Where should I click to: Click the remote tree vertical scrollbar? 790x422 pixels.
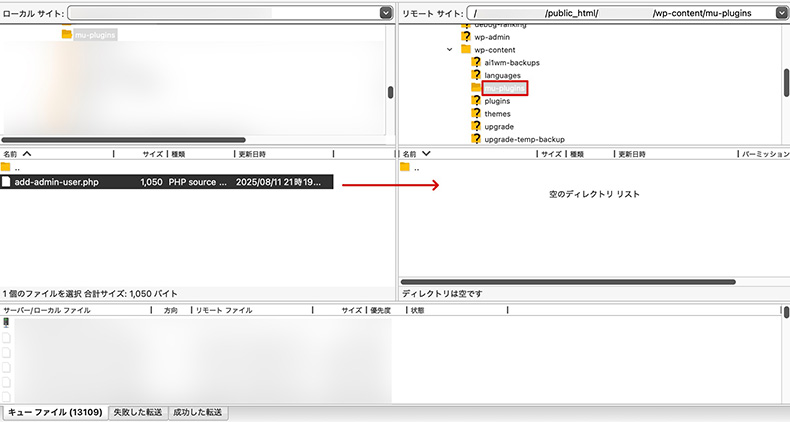coord(786,83)
